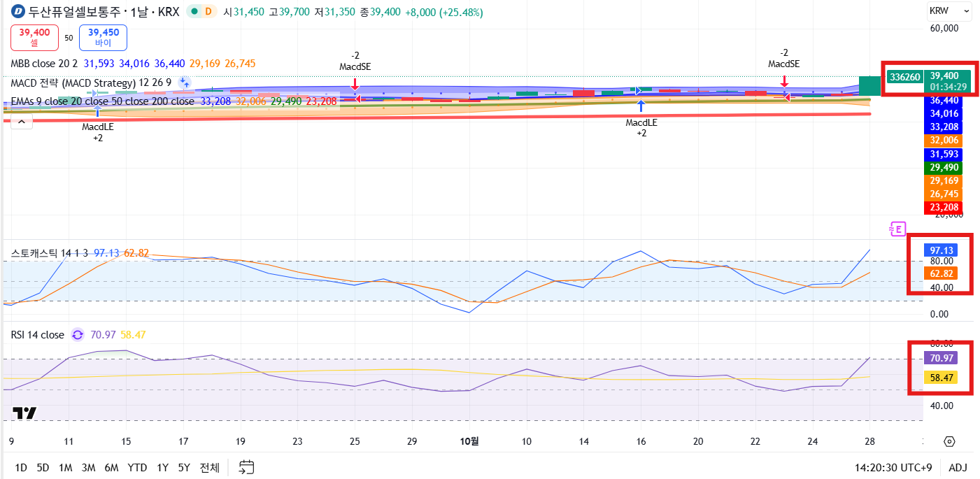Screen dimensions: 980x479
Task: Click the RSI 14 close legend title
Action: [38, 335]
